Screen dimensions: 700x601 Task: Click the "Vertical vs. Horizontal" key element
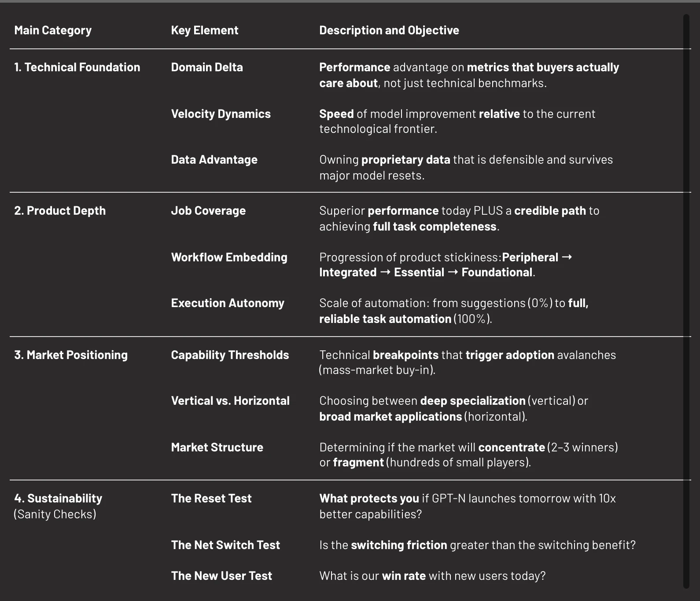230,401
